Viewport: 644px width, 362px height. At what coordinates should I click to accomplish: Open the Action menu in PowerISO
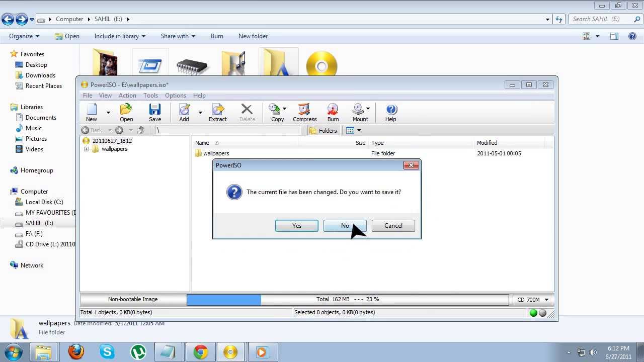click(x=127, y=96)
